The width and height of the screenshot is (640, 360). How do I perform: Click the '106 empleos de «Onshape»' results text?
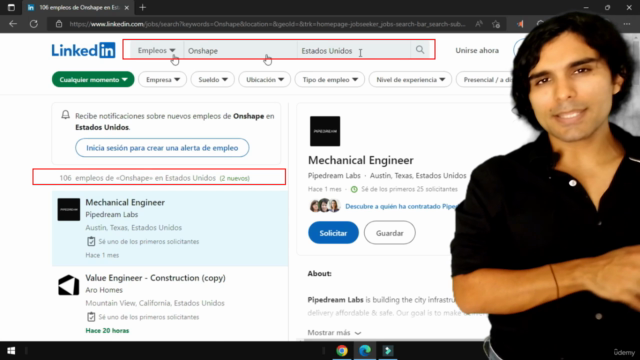pyautogui.click(x=138, y=178)
